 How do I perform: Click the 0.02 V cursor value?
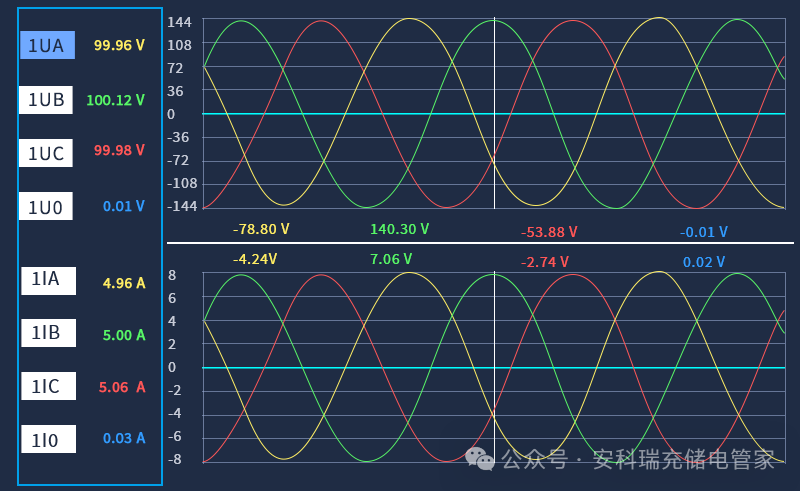pos(704,262)
